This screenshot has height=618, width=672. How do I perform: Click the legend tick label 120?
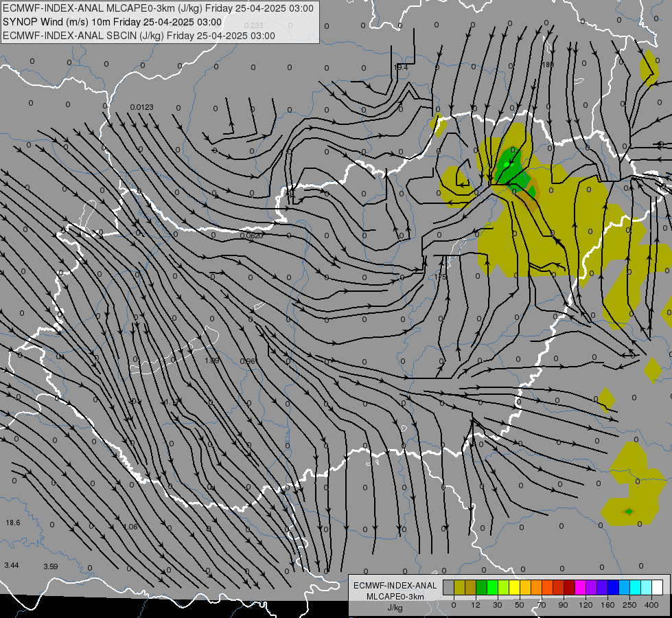(586, 605)
